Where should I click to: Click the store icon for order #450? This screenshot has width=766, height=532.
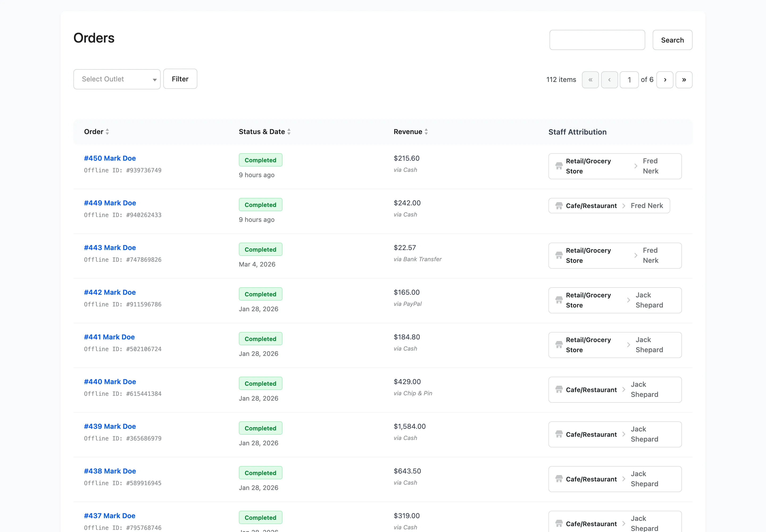tap(559, 166)
